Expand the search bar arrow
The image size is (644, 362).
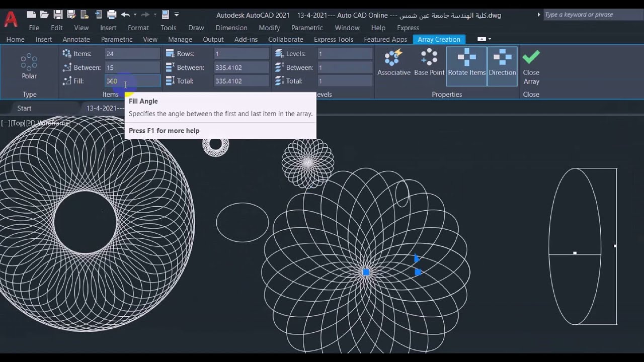(x=539, y=15)
